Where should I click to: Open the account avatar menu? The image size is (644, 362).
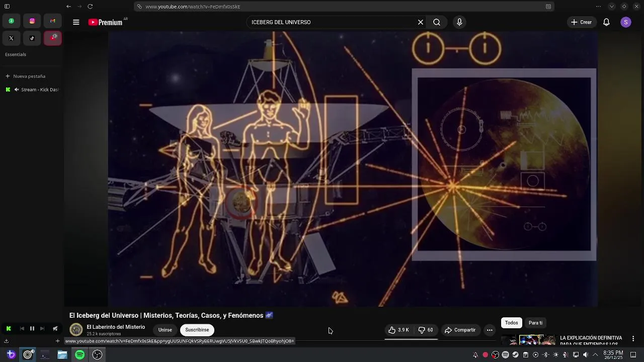[626, 22]
